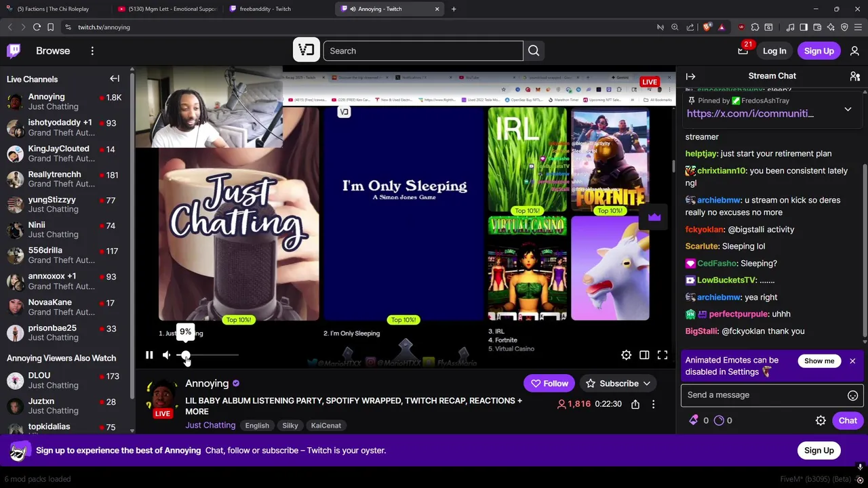The height and width of the screenshot is (488, 868).
Task: Dismiss the Animated Emotes notice
Action: pyautogui.click(x=852, y=361)
